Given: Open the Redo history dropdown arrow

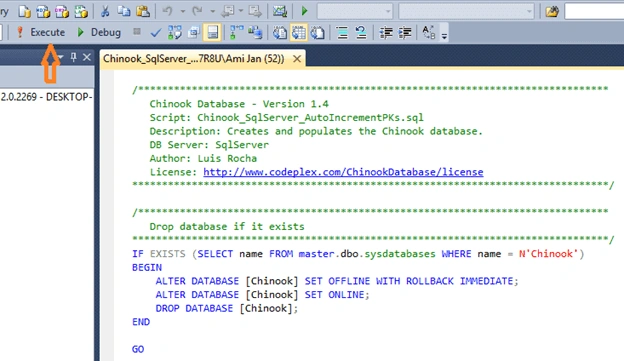Looking at the screenshot, I should [213, 11].
